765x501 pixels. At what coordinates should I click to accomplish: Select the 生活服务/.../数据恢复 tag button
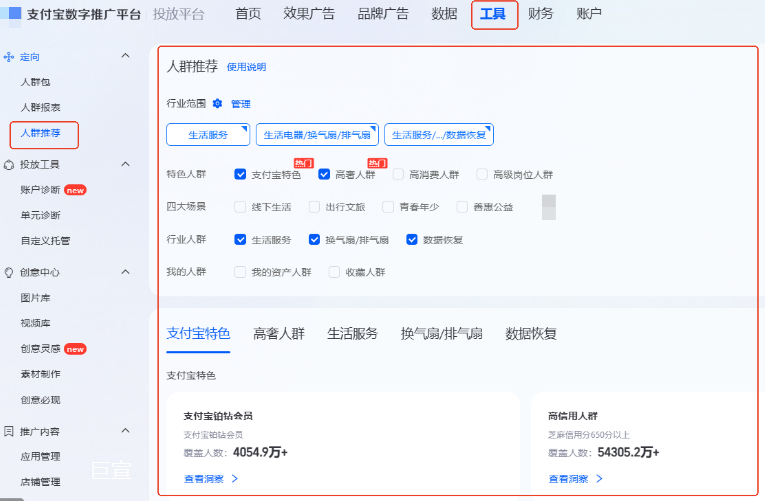[x=439, y=135]
